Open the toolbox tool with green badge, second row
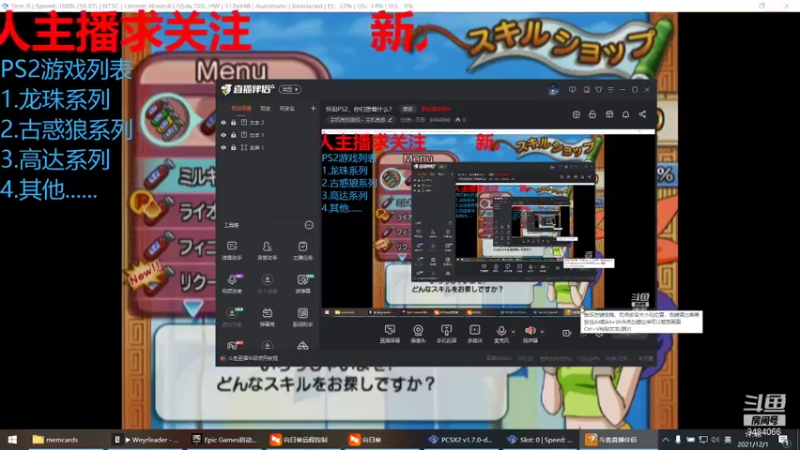Image resolution: width=800 pixels, height=450 pixels. coord(303,284)
